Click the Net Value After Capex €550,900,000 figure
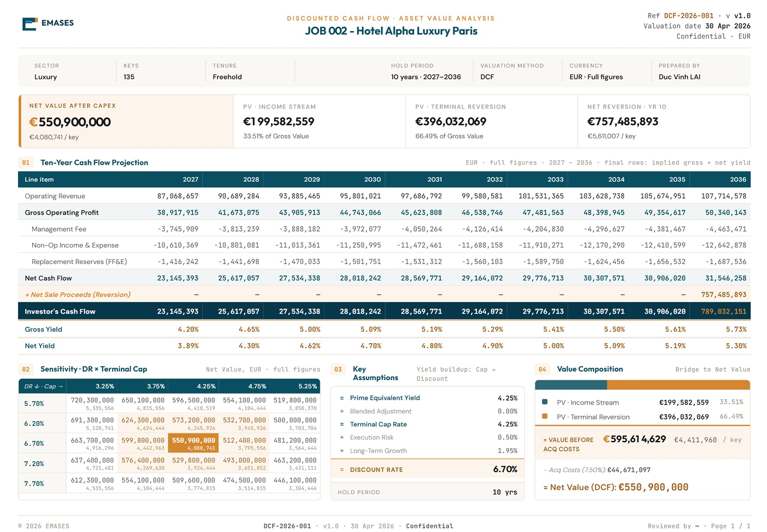767x532 pixels. click(x=70, y=122)
